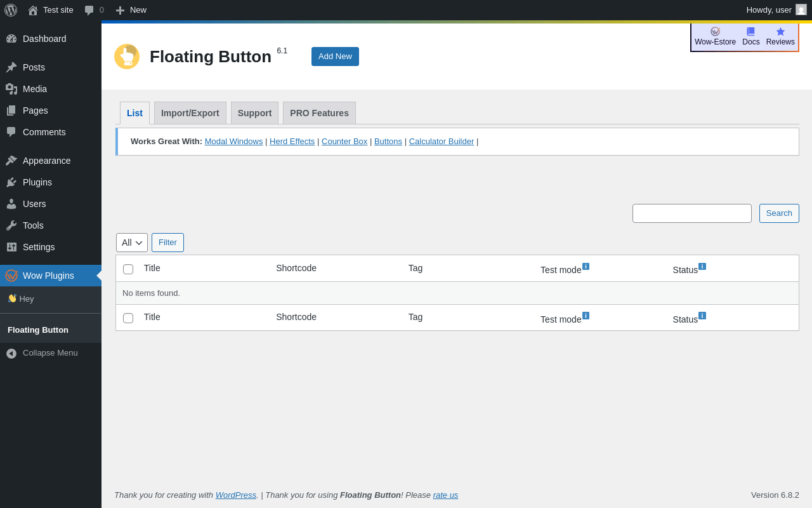This screenshot has width=812, height=508.
Task: Open the Hey submenu item
Action: pyautogui.click(x=21, y=298)
